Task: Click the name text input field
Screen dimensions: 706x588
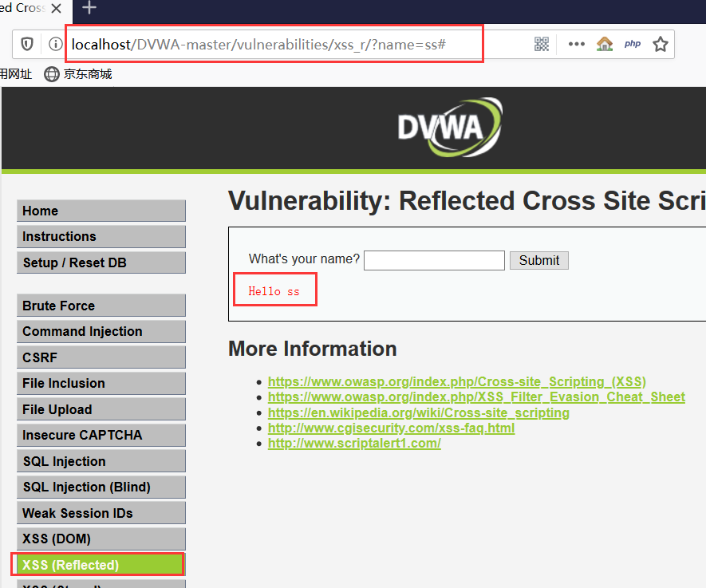Action: [x=434, y=260]
